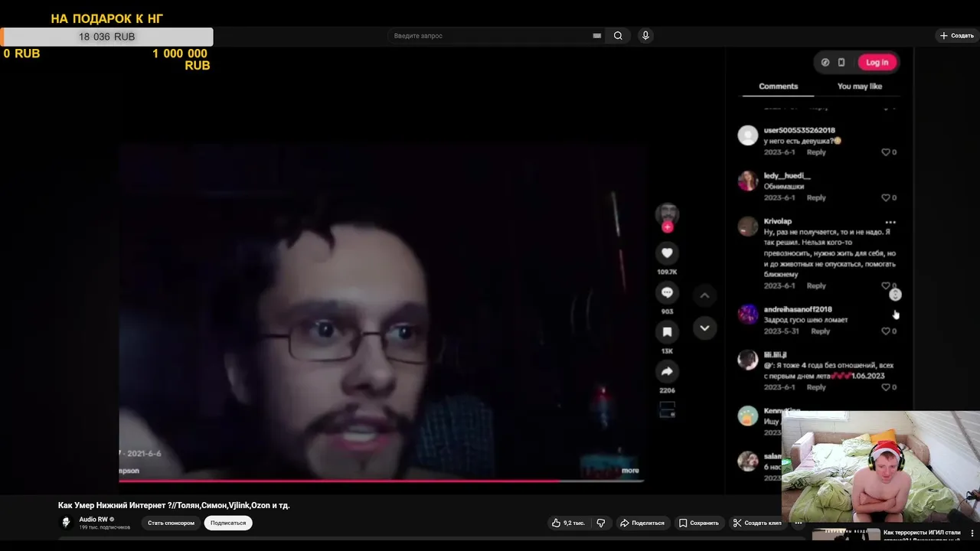980x551 pixels.
Task: Reply to Krivolap's comment
Action: tap(816, 285)
